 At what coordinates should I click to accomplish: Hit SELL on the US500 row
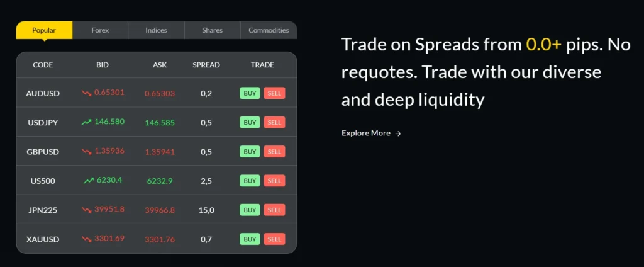(274, 181)
